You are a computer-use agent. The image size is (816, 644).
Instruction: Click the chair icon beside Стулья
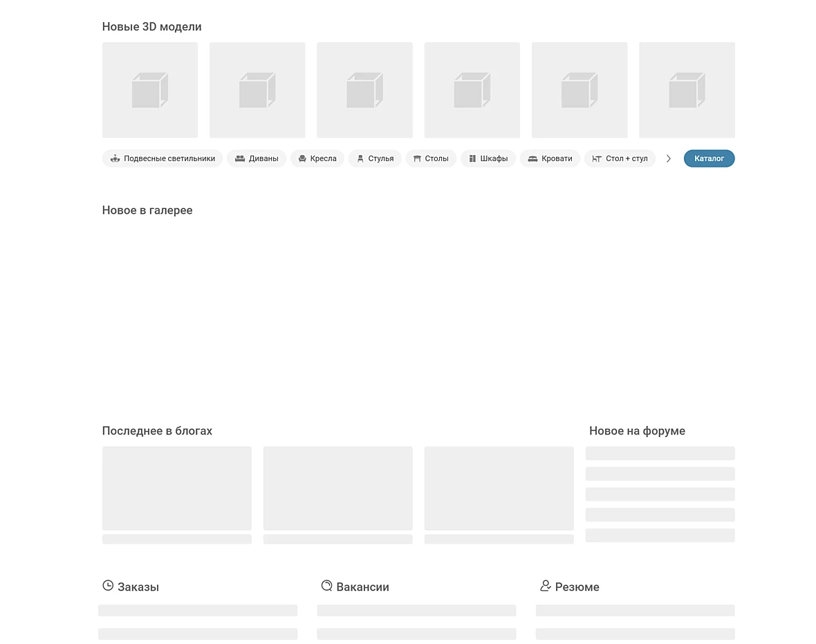(x=360, y=159)
